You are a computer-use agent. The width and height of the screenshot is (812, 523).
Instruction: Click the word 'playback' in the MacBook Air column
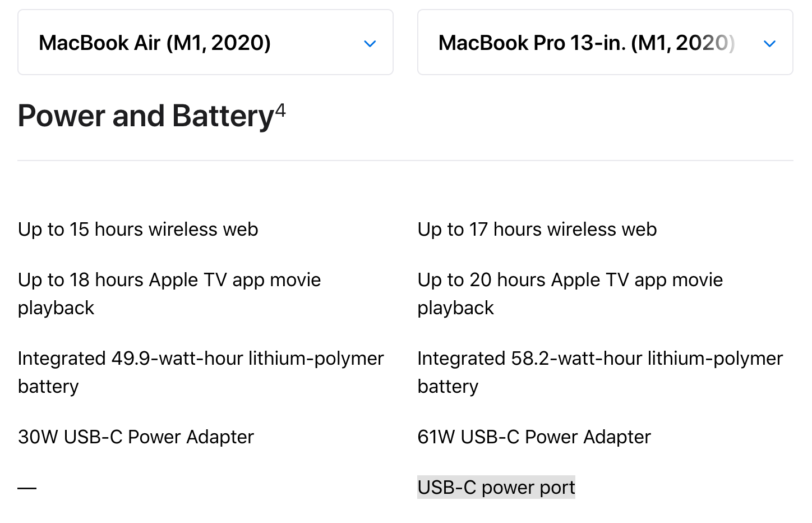(x=56, y=308)
